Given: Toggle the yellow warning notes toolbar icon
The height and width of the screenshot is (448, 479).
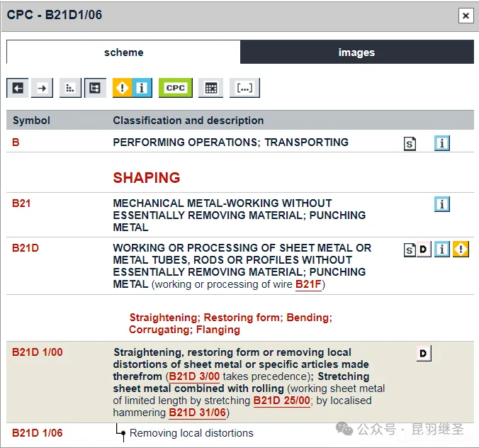Looking at the screenshot, I should 123,88.
